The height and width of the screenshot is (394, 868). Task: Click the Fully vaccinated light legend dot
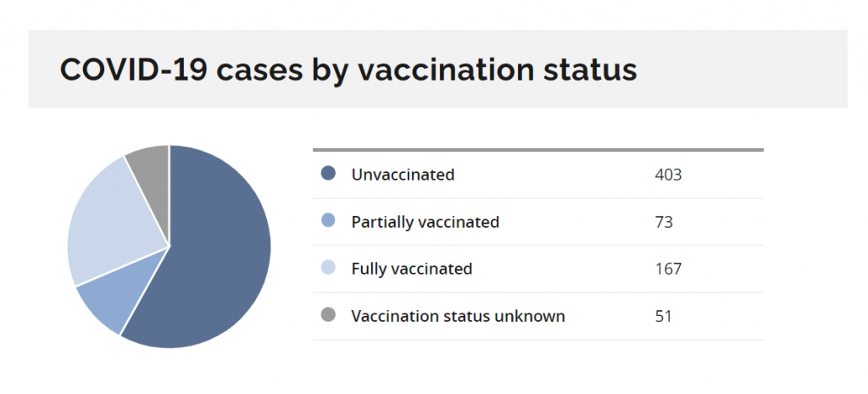(x=328, y=269)
